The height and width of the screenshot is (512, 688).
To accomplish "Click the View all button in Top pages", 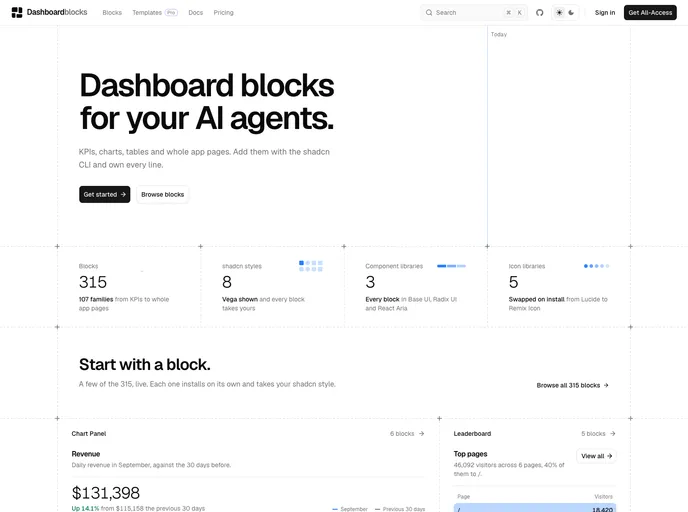I will click(596, 456).
